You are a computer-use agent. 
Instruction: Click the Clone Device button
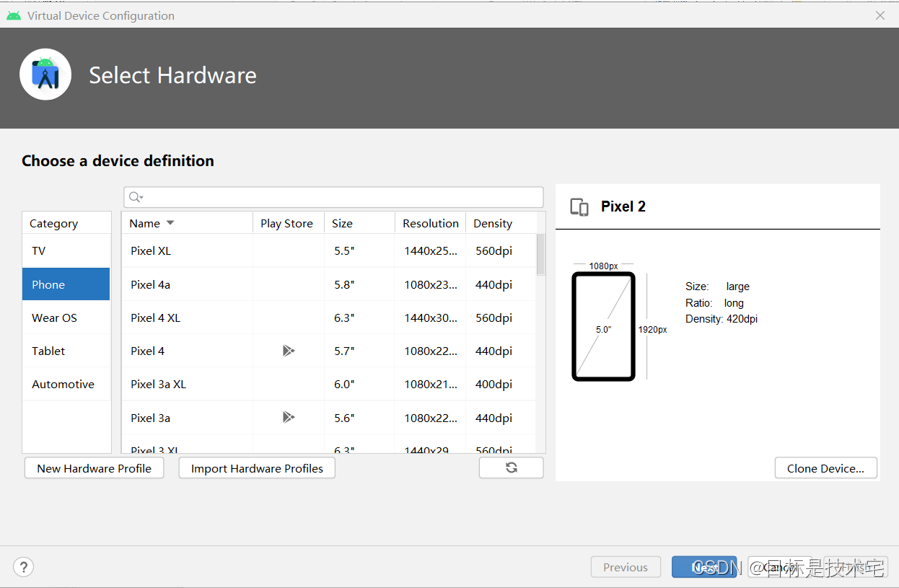[x=825, y=468]
